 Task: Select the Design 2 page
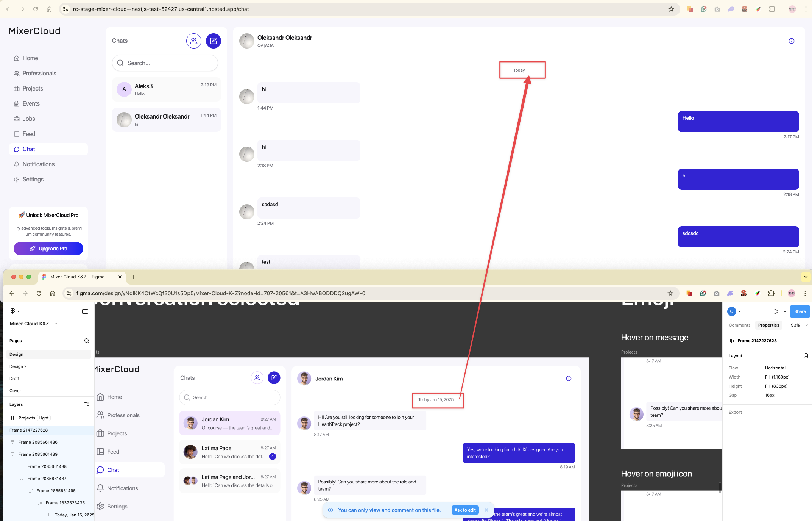pos(18,366)
